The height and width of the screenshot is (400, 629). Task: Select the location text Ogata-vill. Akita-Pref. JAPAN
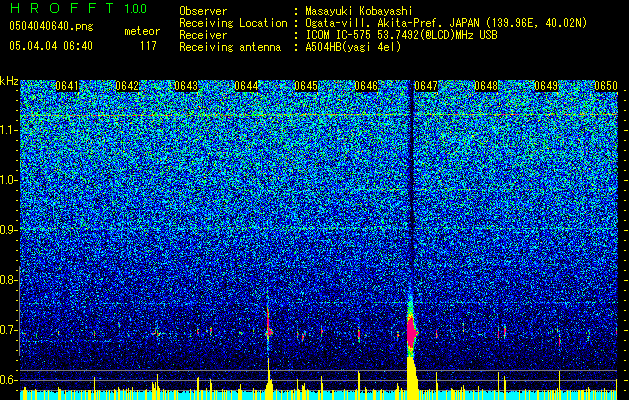point(392,23)
